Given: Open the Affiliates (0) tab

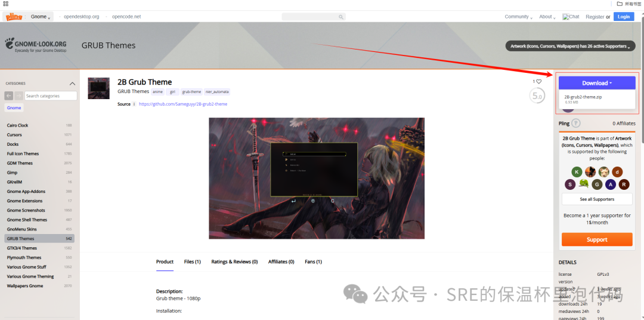Looking at the screenshot, I should coord(281,261).
